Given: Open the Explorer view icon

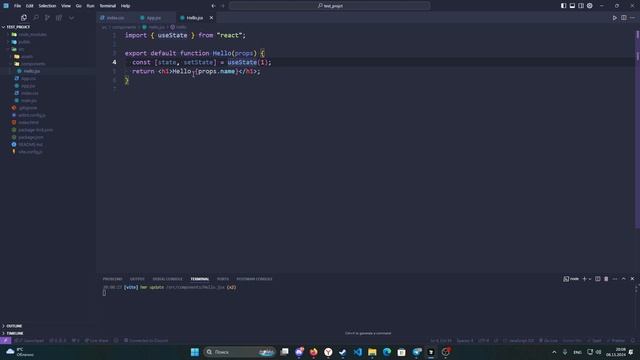Looking at the screenshot, I should coord(24,18).
